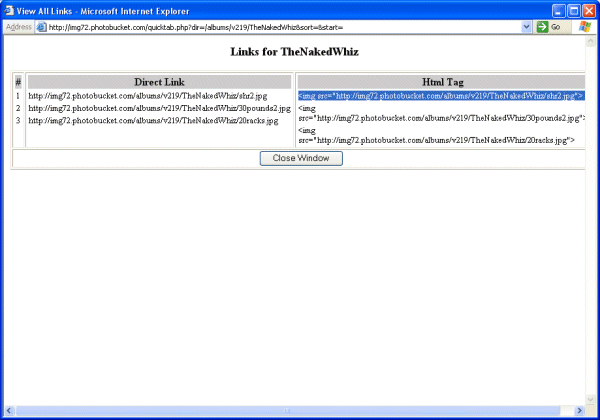Click row number 3
The width and height of the screenshot is (600, 420).
click(x=18, y=120)
